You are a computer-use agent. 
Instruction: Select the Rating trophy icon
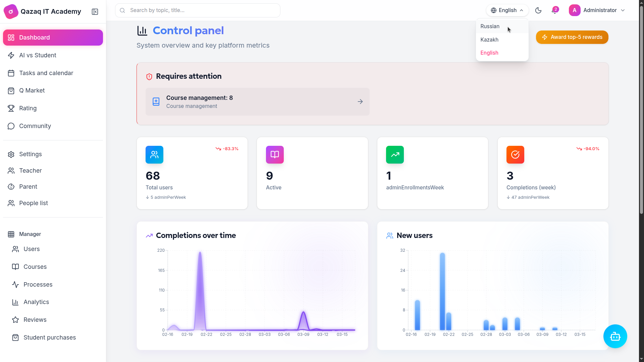point(11,108)
